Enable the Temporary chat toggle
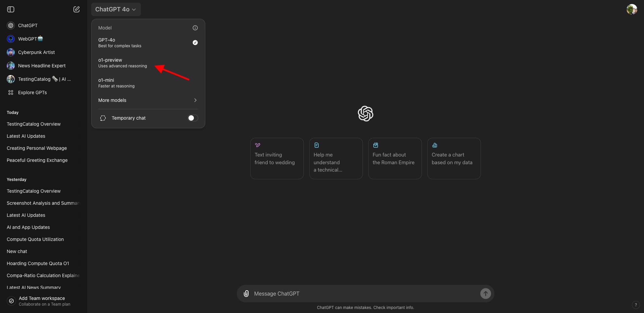 [193, 118]
